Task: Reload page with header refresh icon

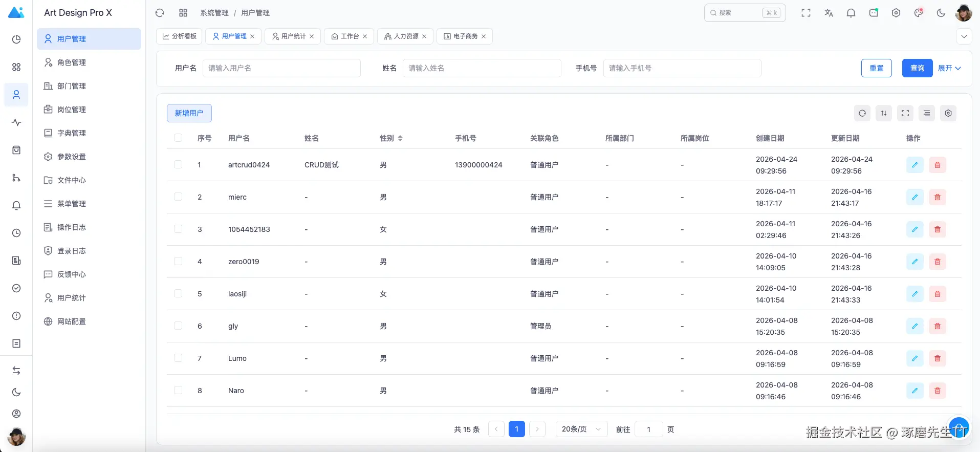Action: click(160, 13)
